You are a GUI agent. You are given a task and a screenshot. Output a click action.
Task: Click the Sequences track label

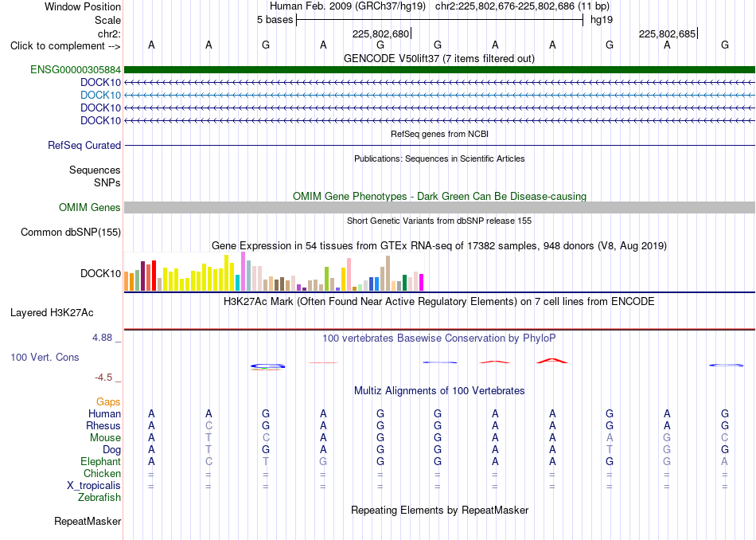95,170
